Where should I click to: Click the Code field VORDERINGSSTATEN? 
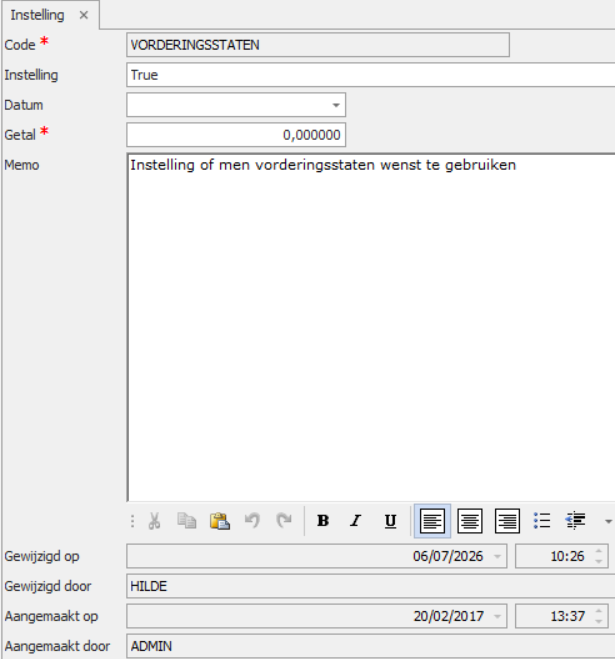[318, 45]
